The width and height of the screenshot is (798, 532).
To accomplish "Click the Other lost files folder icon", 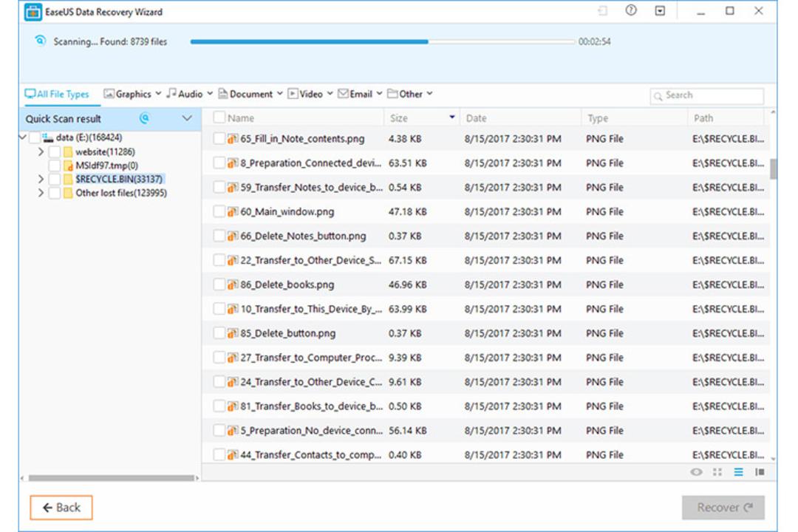I will (68, 193).
